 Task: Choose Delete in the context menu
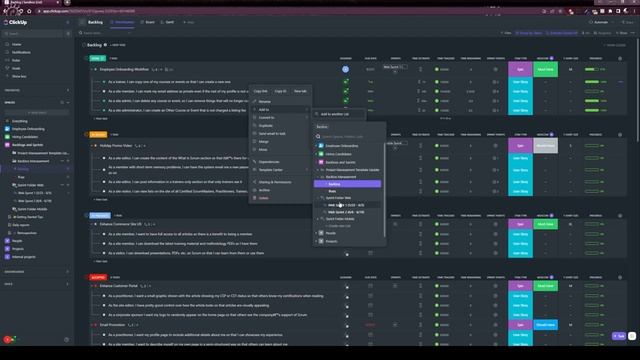pos(263,198)
